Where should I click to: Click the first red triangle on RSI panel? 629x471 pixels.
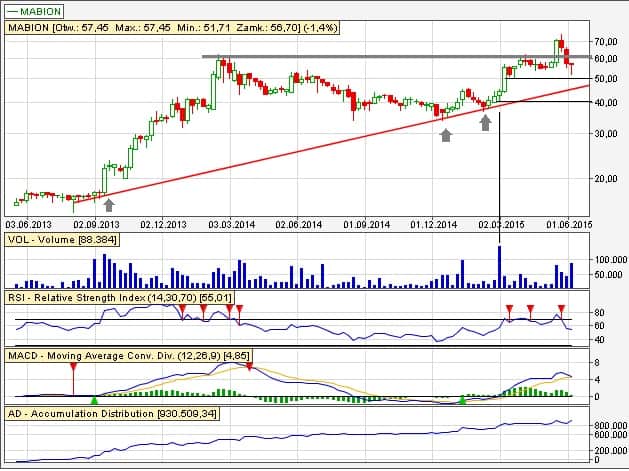point(181,309)
